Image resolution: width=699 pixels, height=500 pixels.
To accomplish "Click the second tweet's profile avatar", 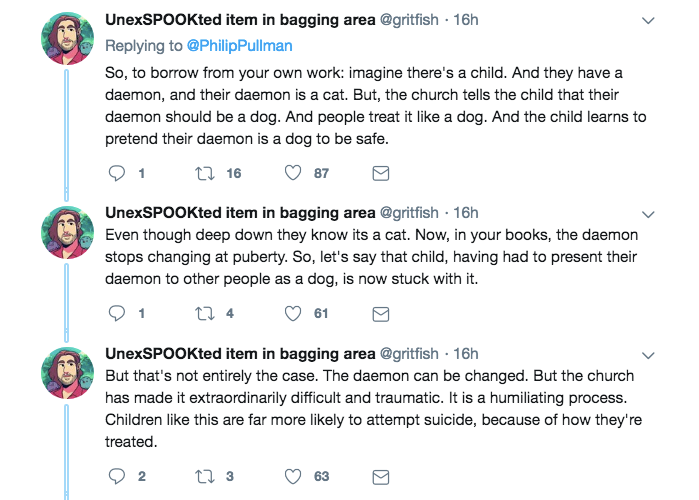I will [67, 236].
